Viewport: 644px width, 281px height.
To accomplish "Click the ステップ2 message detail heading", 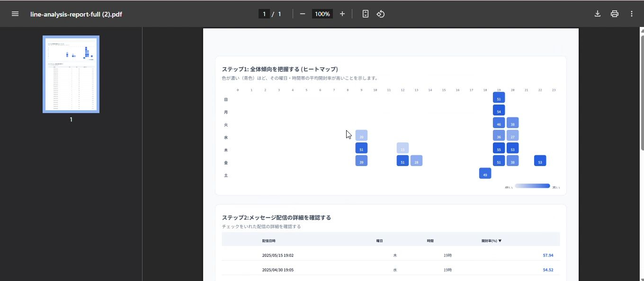I will click(277, 218).
